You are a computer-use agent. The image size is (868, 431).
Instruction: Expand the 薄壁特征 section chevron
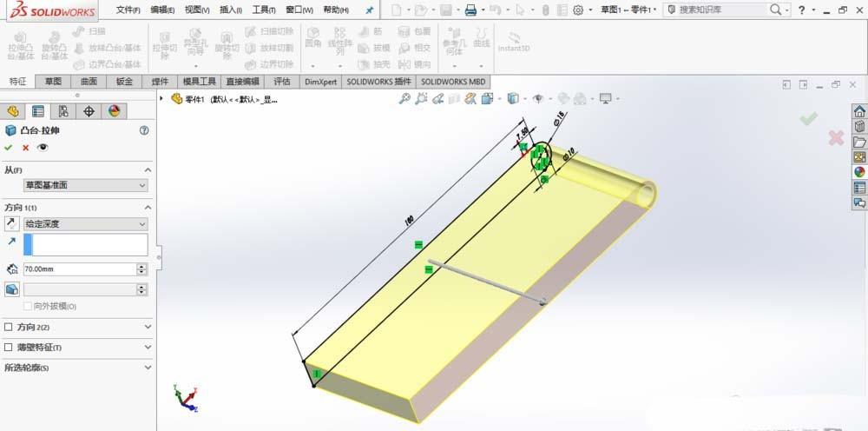pyautogui.click(x=148, y=348)
